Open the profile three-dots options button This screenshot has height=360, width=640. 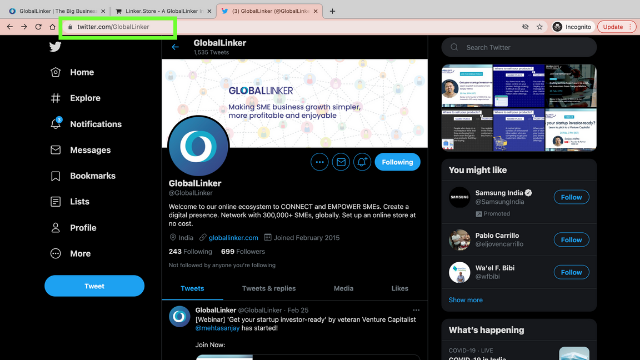[x=319, y=162]
